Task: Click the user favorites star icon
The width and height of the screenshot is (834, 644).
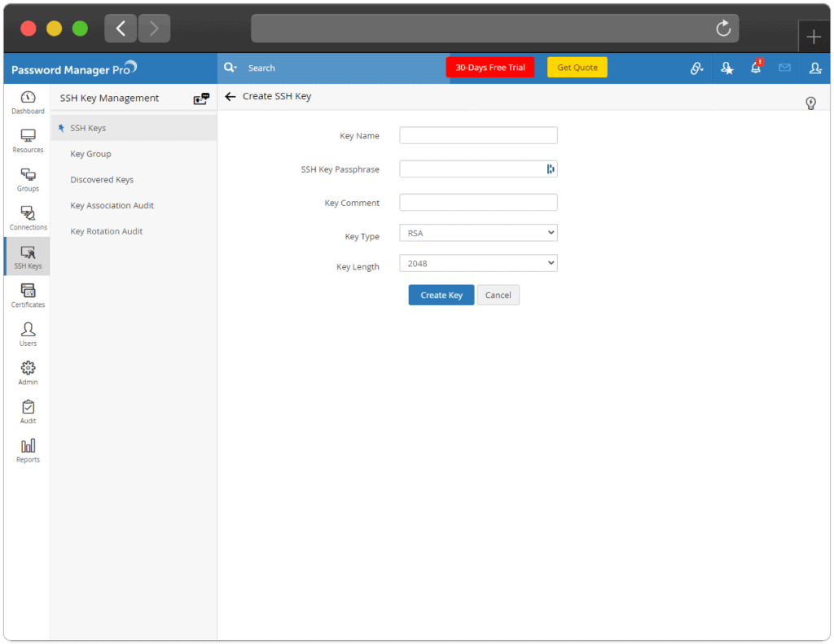Action: [726, 68]
